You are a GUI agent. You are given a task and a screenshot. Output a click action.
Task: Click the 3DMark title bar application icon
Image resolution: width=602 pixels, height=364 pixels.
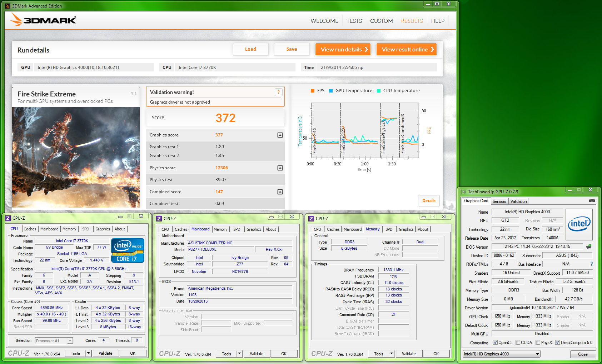click(x=8, y=6)
